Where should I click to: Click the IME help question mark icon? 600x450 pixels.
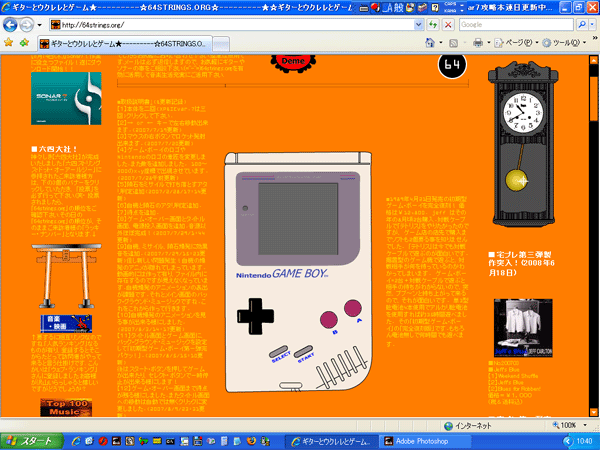435,8
